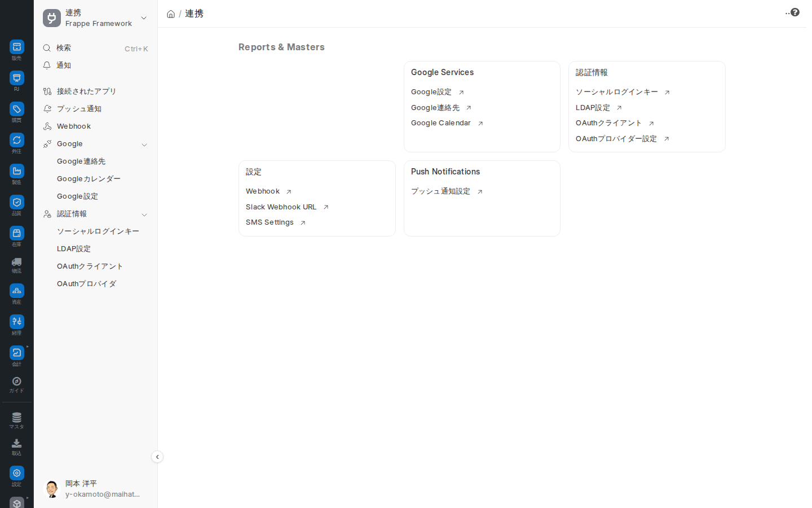This screenshot has width=812, height=508.
Task: Click the y-okamoto email under user name
Action: point(103,494)
